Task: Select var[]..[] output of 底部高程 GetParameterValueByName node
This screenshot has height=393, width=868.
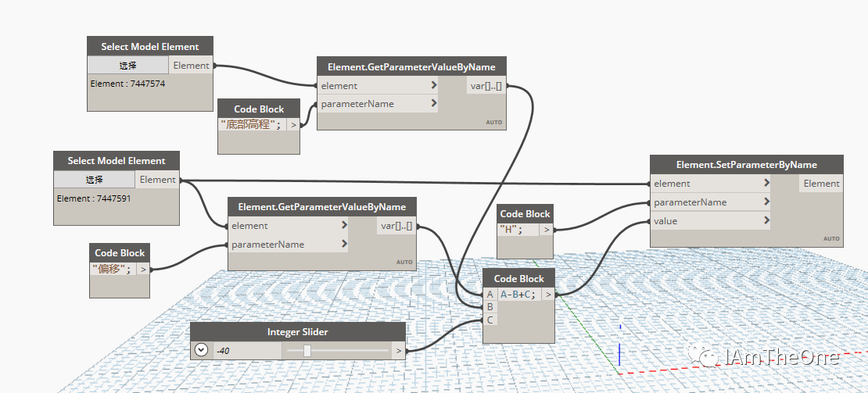Action: point(486,86)
